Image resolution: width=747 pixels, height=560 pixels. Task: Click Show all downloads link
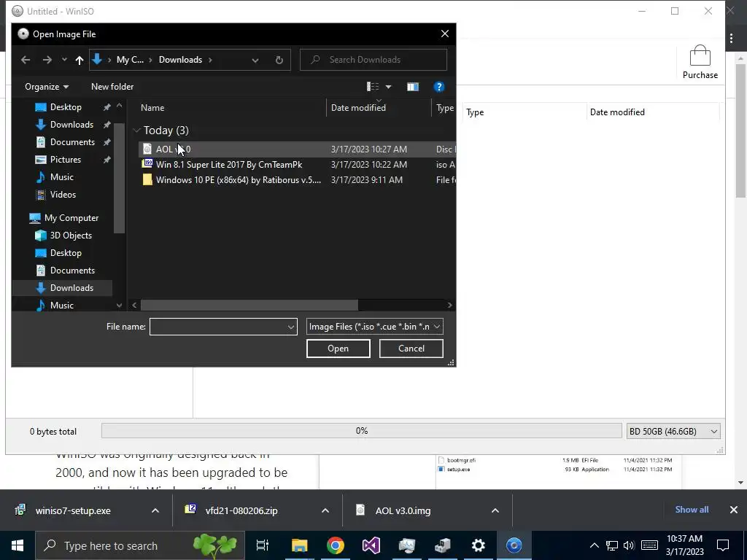692,510
